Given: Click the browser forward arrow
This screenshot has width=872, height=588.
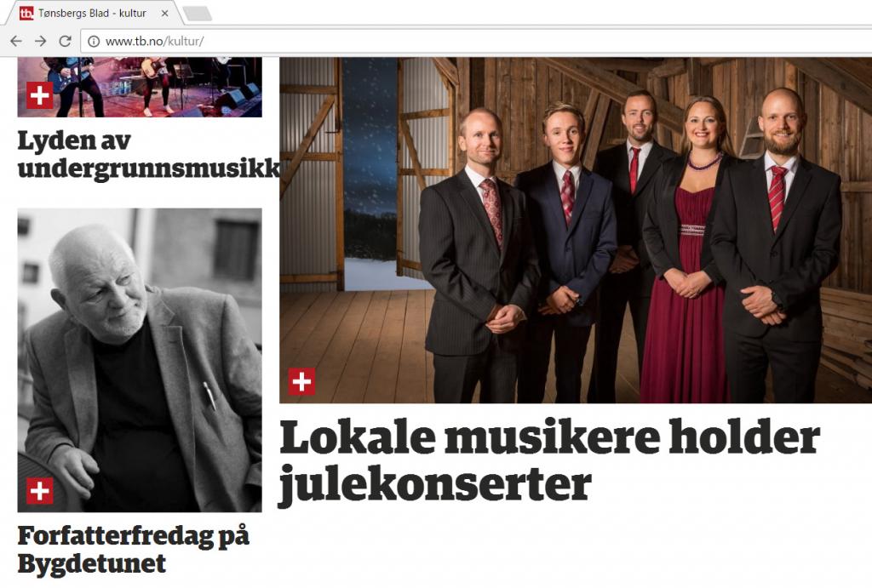Looking at the screenshot, I should (x=41, y=41).
